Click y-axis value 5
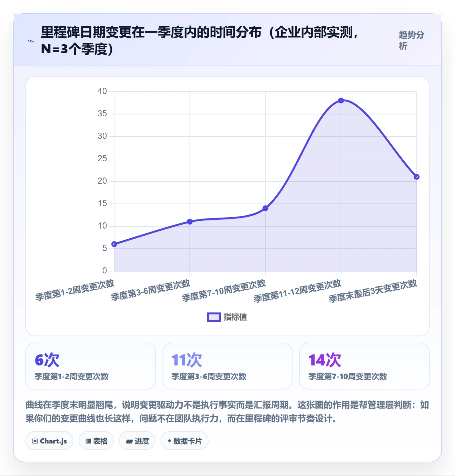 [x=105, y=248]
